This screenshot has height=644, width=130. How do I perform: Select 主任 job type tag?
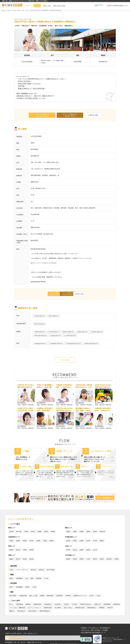[27, 578]
